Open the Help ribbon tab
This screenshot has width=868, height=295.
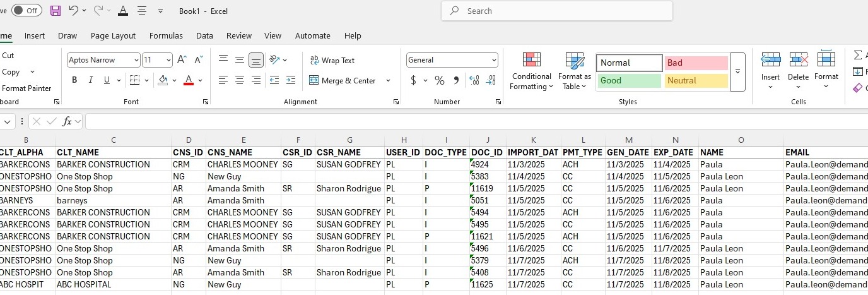[353, 35]
